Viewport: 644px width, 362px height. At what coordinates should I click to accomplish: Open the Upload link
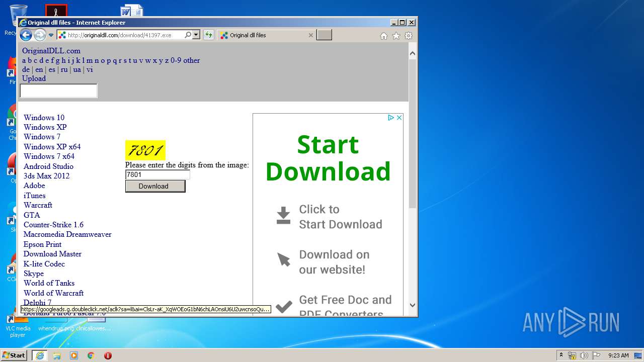(34, 78)
